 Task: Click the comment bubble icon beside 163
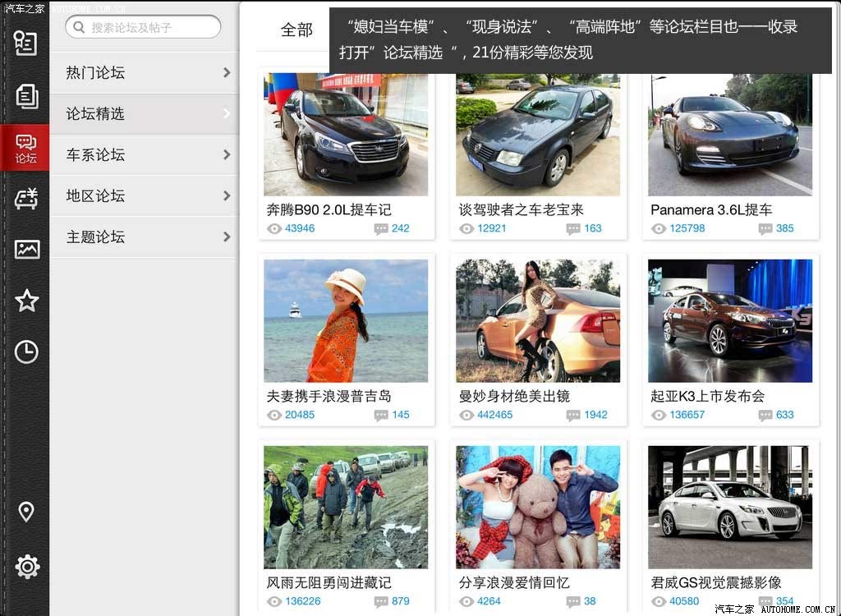pyautogui.click(x=572, y=229)
